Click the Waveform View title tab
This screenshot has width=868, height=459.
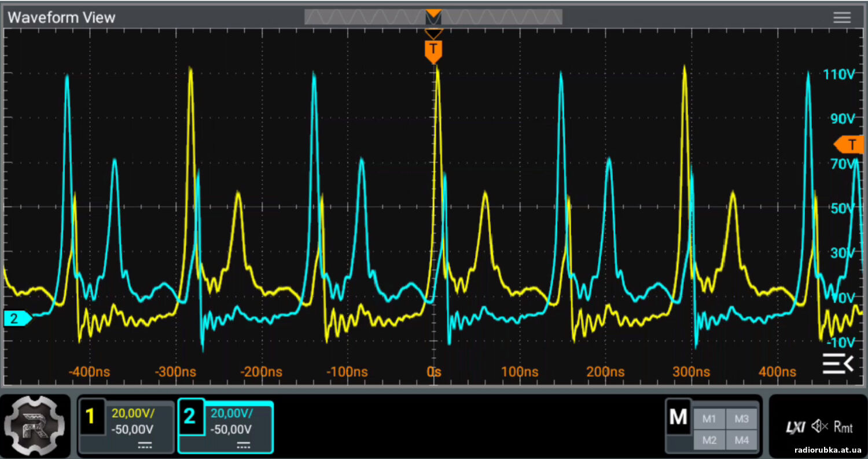(61, 17)
